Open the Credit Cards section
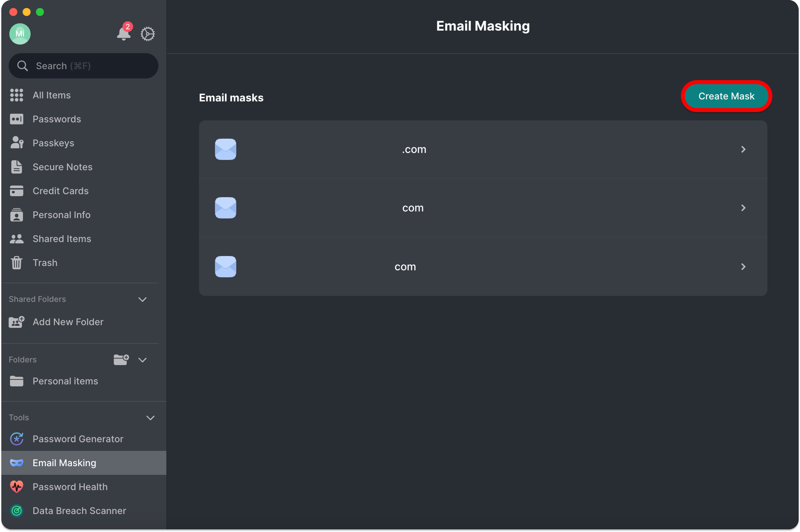The width and height of the screenshot is (800, 532). pos(60,191)
